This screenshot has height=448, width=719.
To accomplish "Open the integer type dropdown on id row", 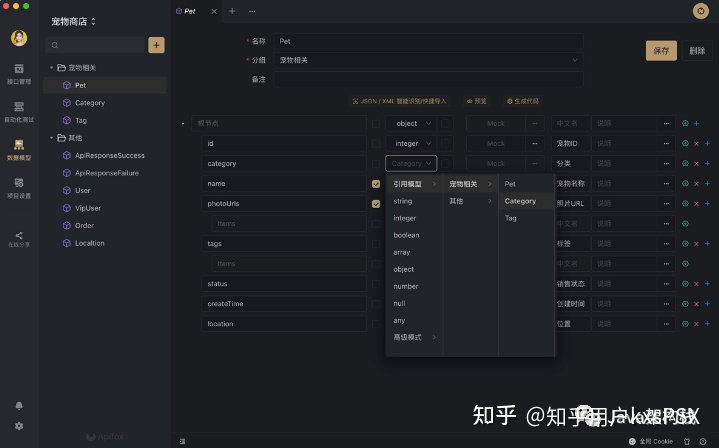I will [x=411, y=144].
